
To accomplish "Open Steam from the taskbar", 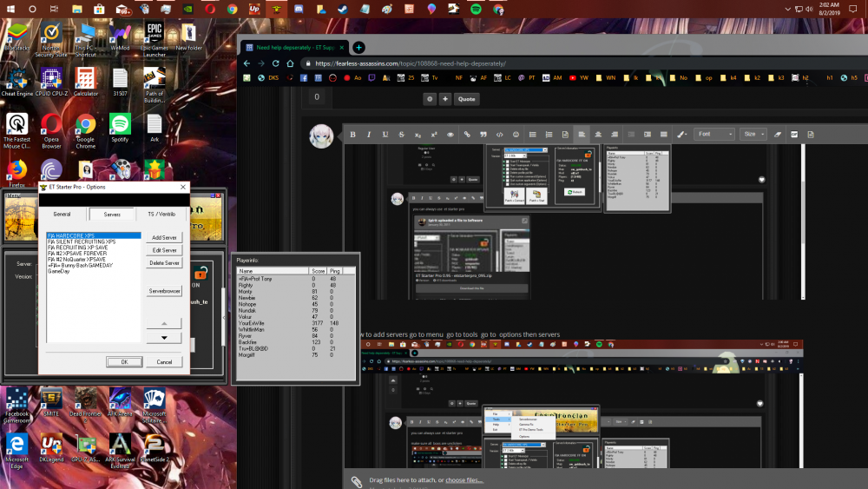I will 343,9.
